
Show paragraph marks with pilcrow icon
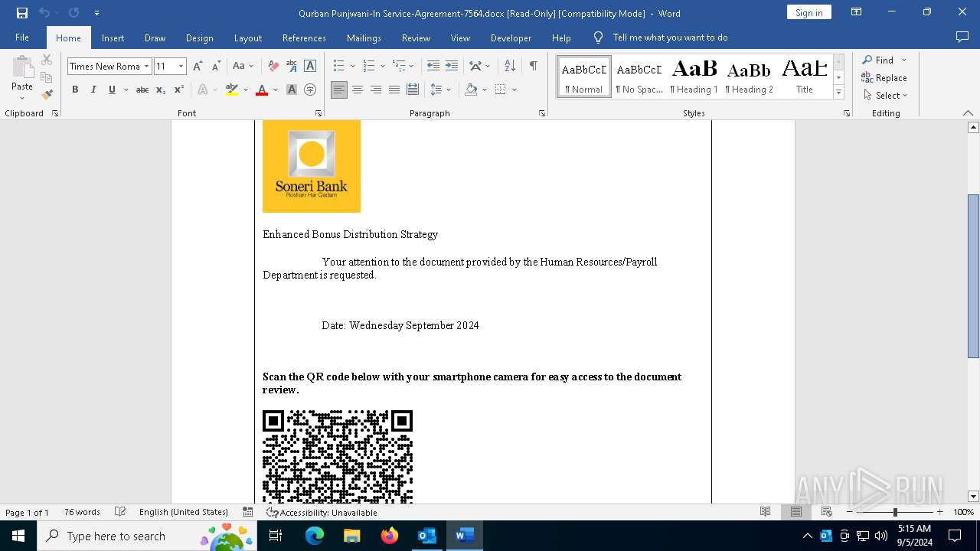tap(533, 67)
